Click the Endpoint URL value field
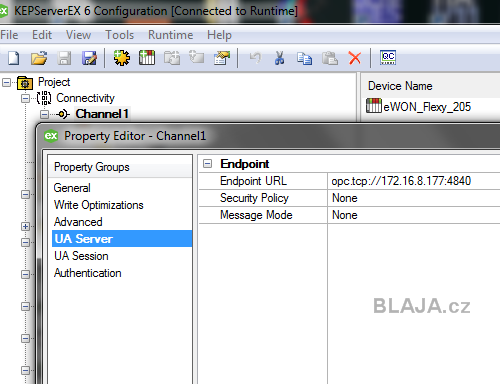The image size is (500, 384). click(x=414, y=181)
